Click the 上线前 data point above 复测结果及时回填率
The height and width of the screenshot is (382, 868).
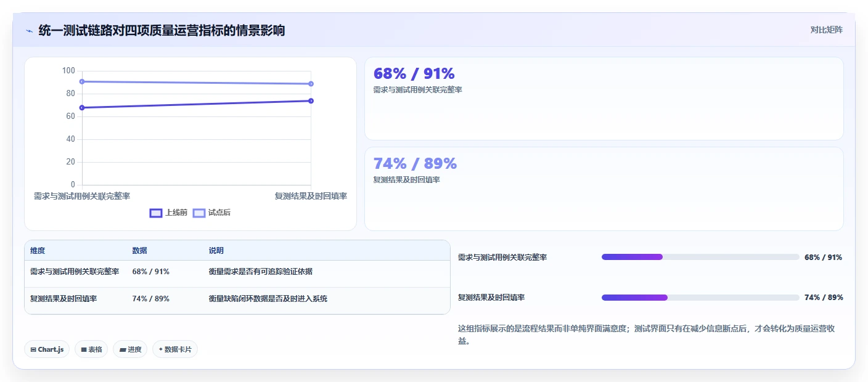[311, 100]
